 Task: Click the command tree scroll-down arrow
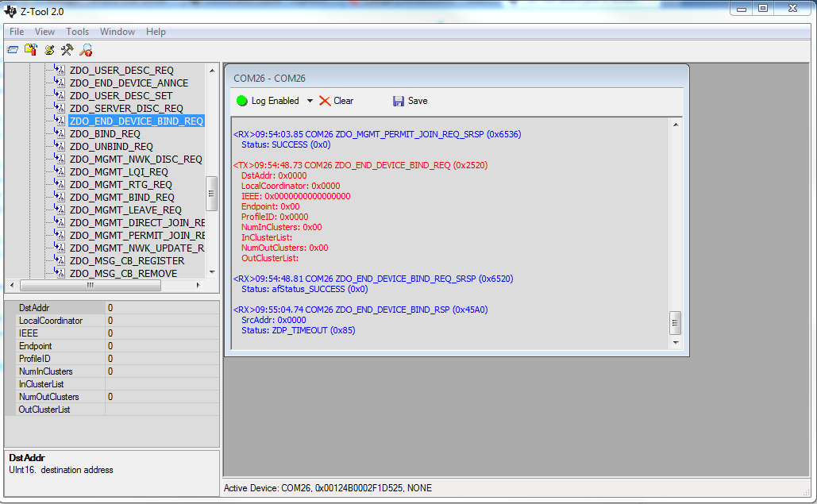pos(212,271)
